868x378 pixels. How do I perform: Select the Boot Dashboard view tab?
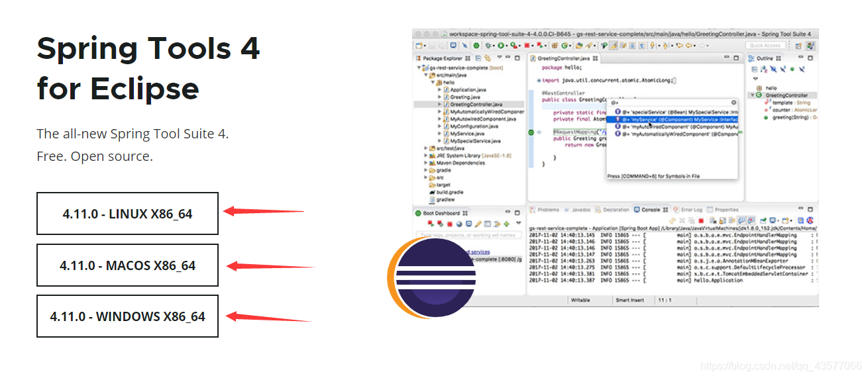coord(441,213)
